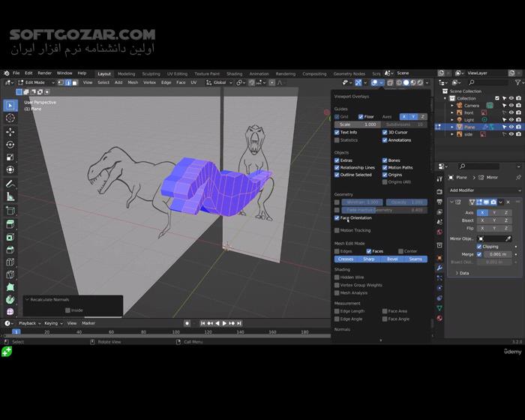Viewport: 525px width, 420px height.
Task: Choose the Rotate tool
Action: pos(10,144)
